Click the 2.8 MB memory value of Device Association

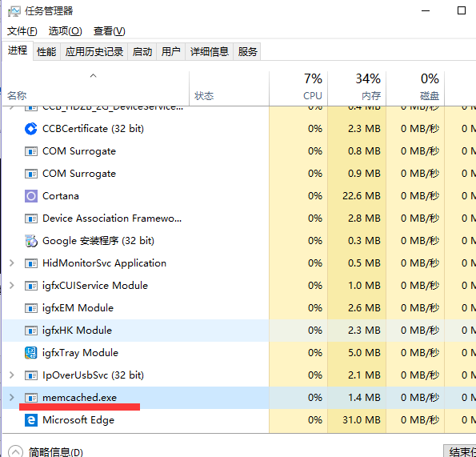tap(364, 218)
